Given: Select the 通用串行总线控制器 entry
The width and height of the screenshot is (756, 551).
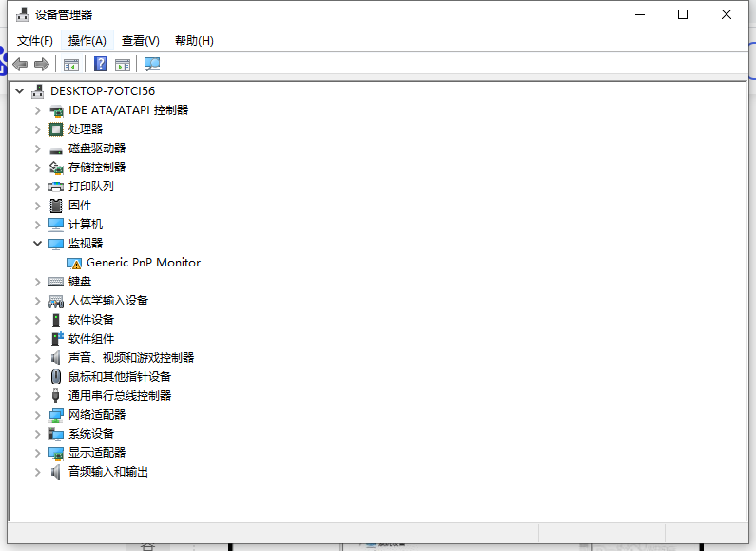Looking at the screenshot, I should click(120, 396).
